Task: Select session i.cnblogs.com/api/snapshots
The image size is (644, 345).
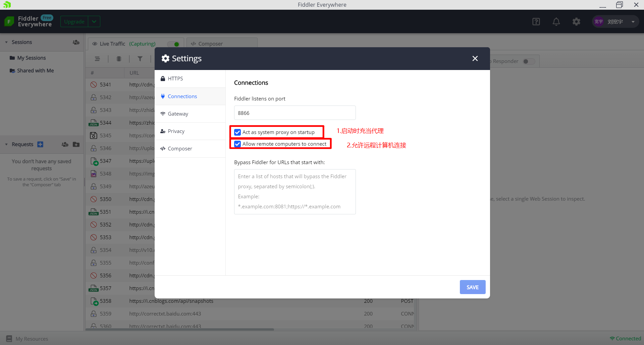Action: [250, 301]
